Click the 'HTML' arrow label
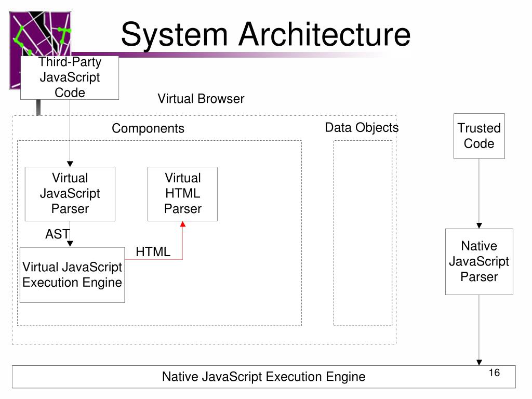532x399 pixels. tap(153, 252)
